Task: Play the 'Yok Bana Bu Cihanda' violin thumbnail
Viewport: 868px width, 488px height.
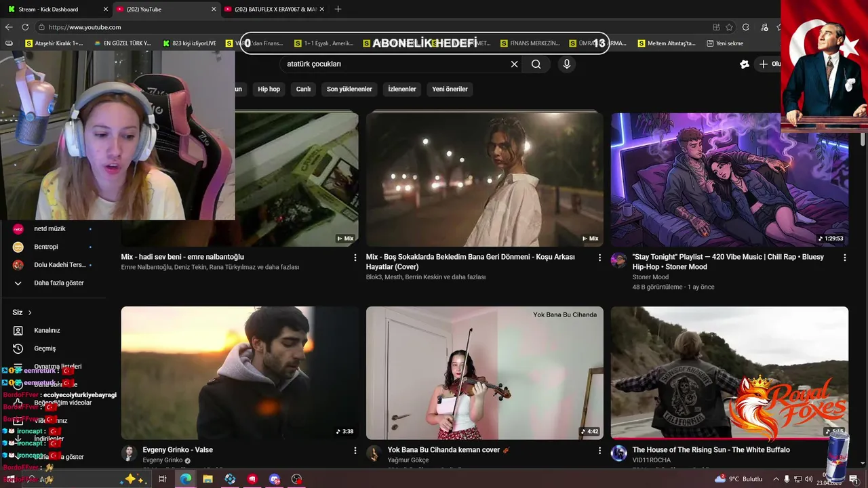Action: point(484,373)
